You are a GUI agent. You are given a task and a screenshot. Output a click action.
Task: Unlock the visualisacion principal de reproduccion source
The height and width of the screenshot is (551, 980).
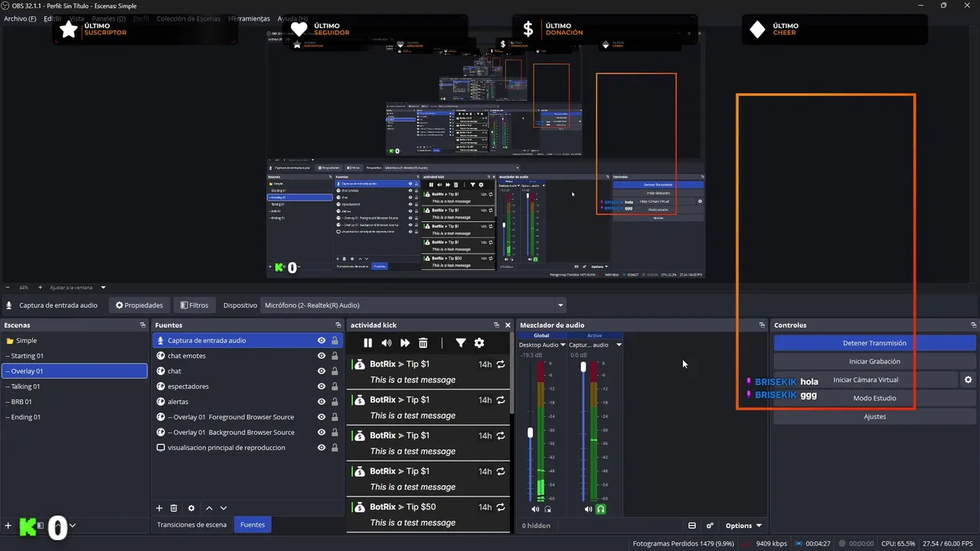tap(335, 448)
